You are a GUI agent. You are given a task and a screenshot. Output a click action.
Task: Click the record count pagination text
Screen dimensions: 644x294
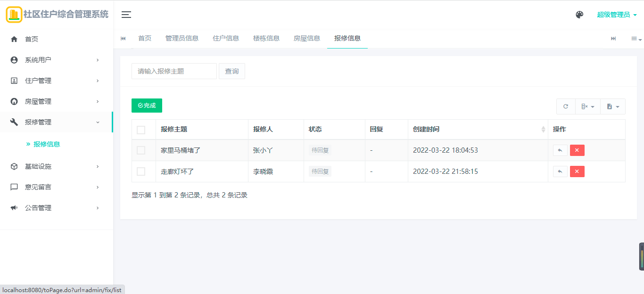(x=190, y=195)
